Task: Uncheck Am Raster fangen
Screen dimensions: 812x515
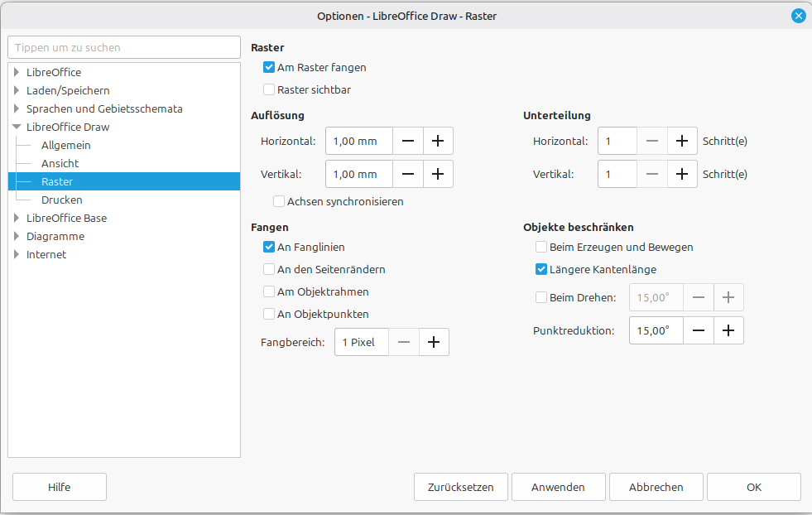Action: click(x=269, y=67)
